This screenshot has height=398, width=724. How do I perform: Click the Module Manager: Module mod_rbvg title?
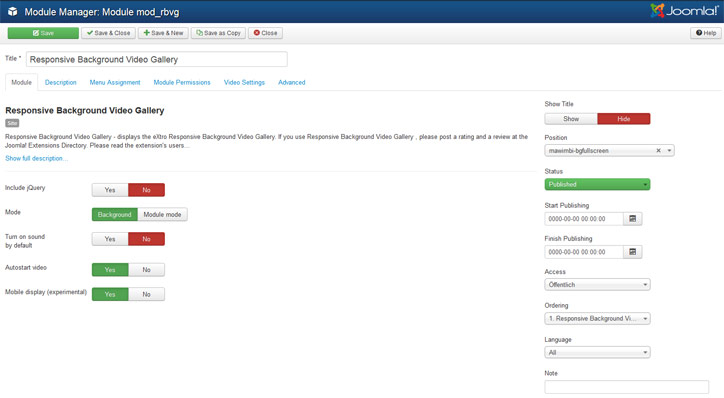pos(102,12)
